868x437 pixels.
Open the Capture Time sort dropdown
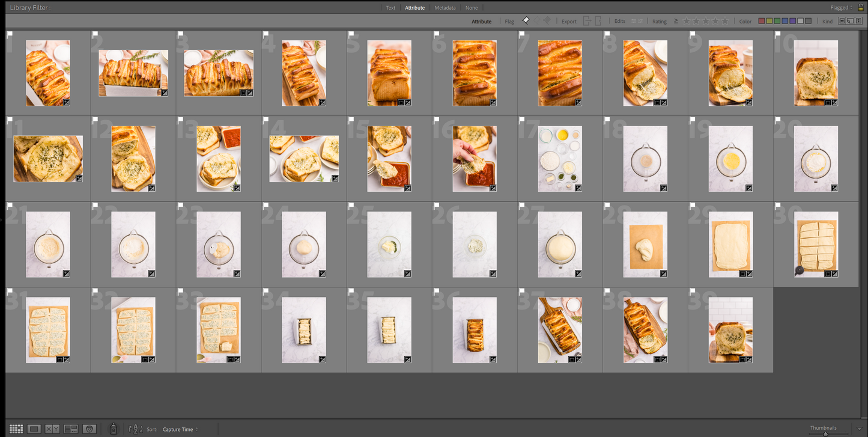180,429
